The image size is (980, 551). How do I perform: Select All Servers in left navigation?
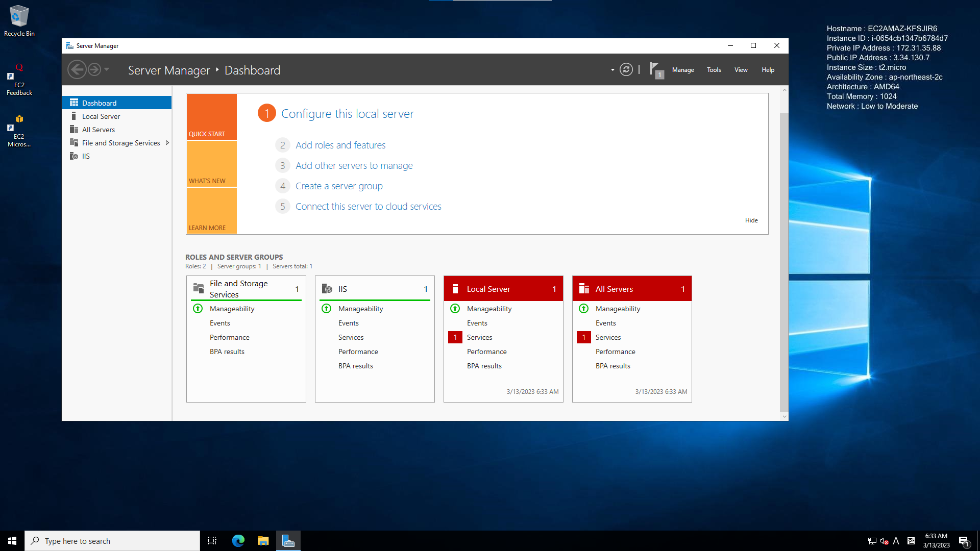pyautogui.click(x=117, y=130)
